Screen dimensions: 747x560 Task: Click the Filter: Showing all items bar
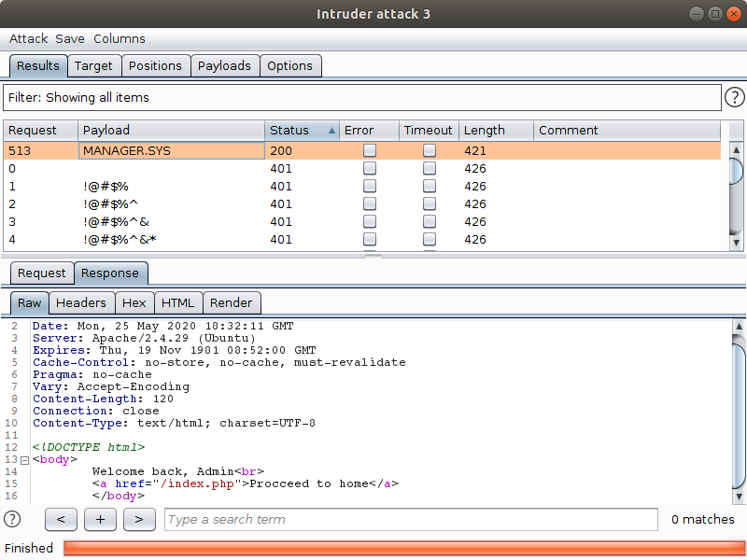[362, 97]
